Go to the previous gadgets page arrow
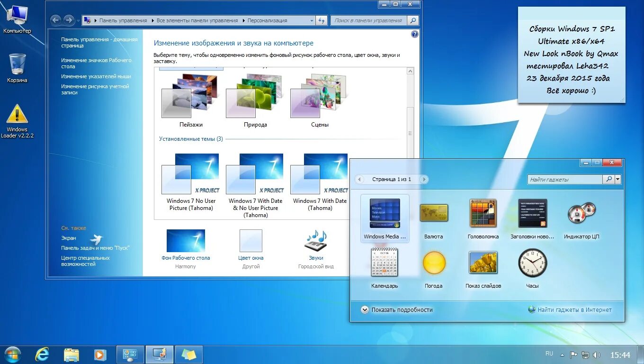This screenshot has height=364, width=644. tap(359, 179)
